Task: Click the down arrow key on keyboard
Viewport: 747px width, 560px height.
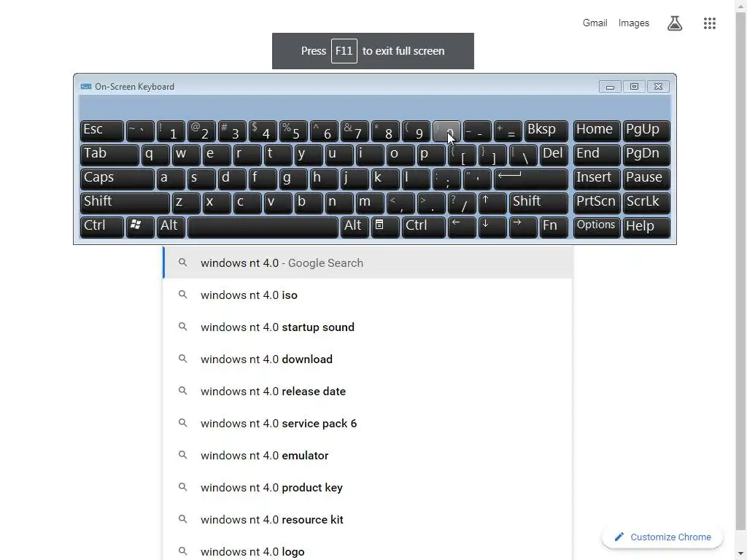Action: (x=492, y=227)
